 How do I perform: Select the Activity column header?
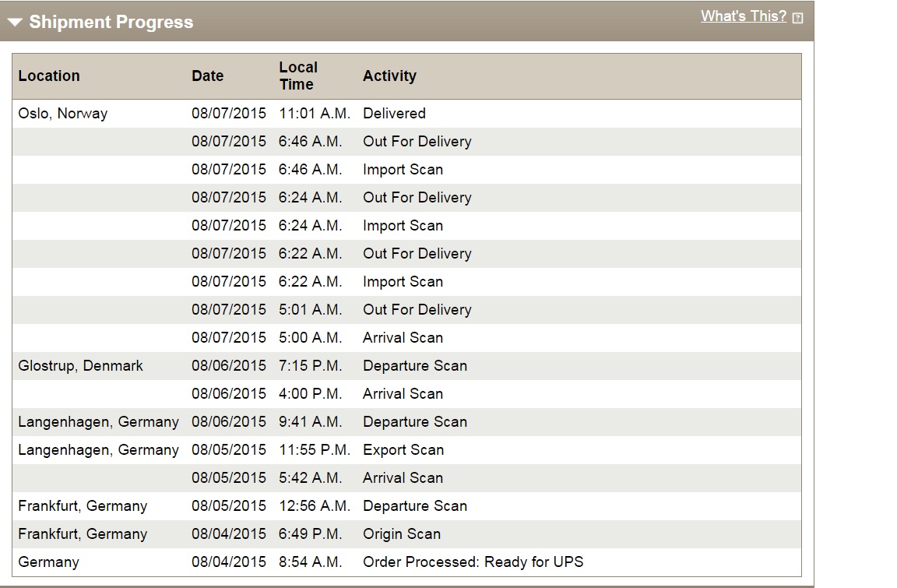point(389,76)
